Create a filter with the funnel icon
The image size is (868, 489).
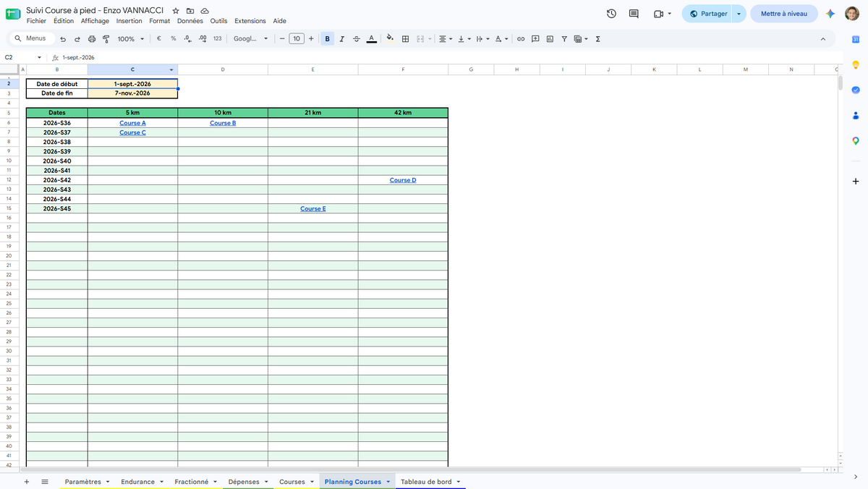(564, 39)
